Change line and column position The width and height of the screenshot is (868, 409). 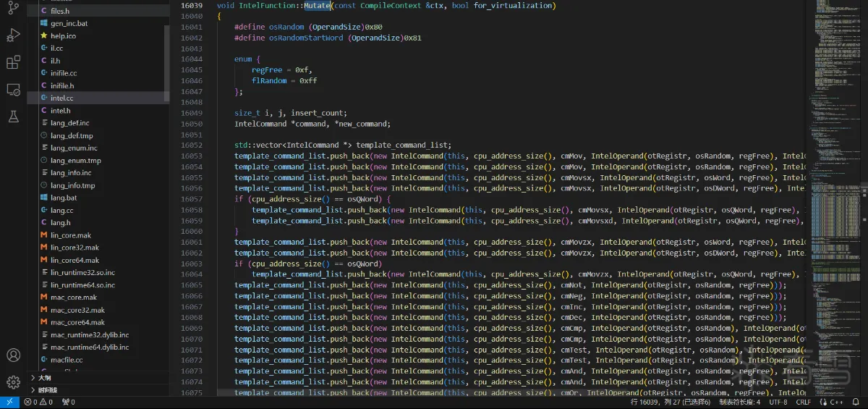[671, 402]
